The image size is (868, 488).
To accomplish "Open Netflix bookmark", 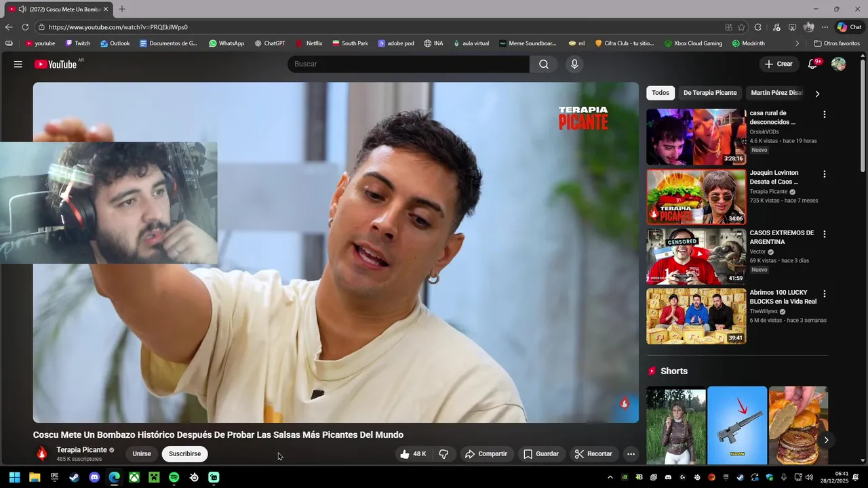I will (309, 43).
